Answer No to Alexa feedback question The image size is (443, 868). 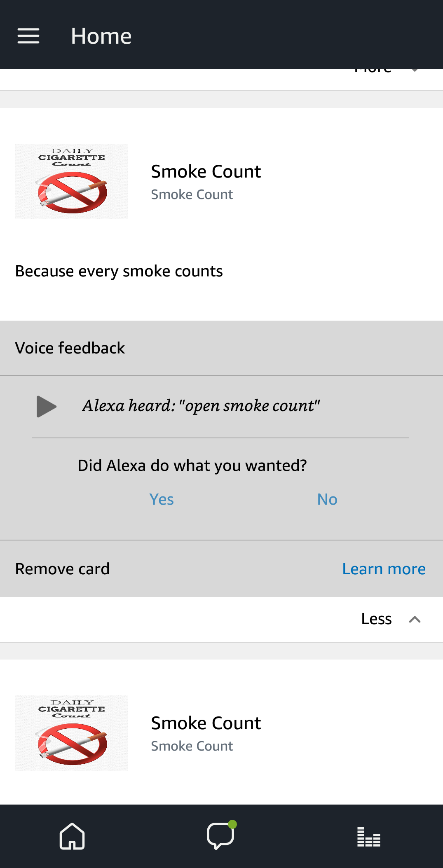327,499
